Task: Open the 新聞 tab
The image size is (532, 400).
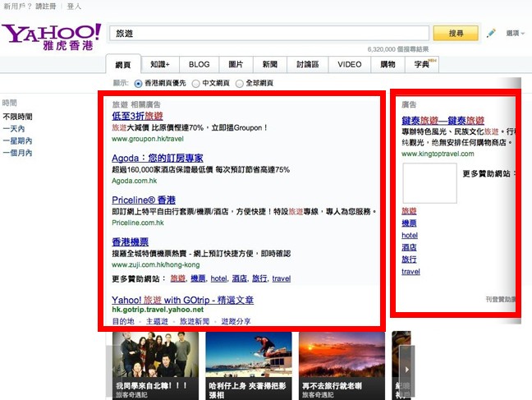Action: (x=270, y=65)
